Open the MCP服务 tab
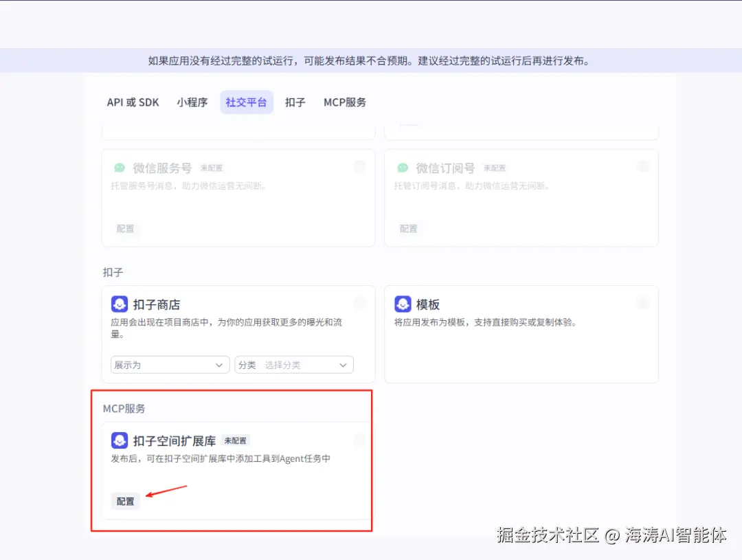 pos(344,102)
